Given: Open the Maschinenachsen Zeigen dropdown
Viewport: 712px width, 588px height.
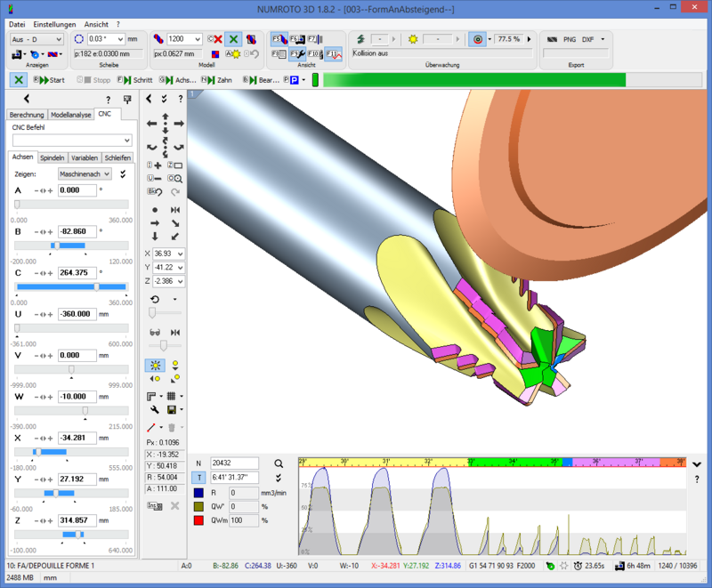Looking at the screenshot, I should tap(85, 174).
